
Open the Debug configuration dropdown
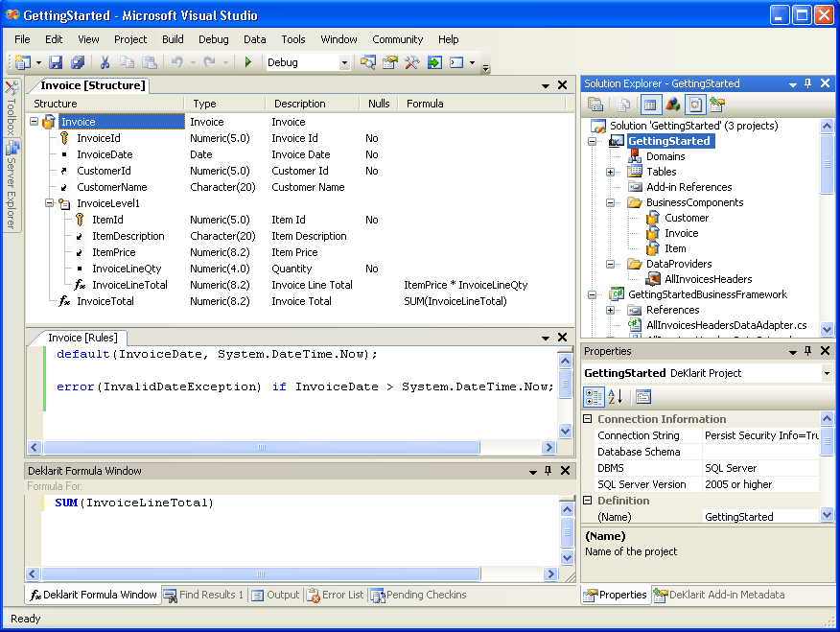pyautogui.click(x=344, y=62)
